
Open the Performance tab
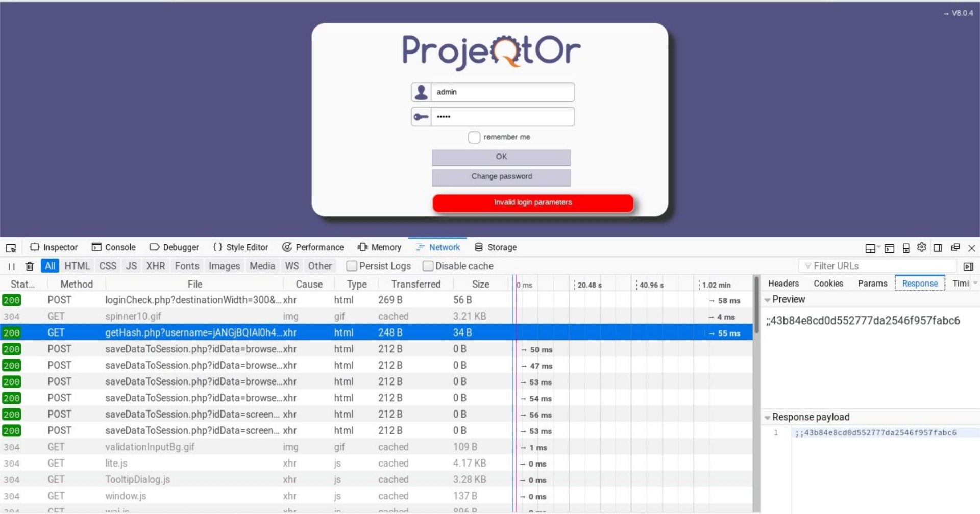click(x=313, y=247)
